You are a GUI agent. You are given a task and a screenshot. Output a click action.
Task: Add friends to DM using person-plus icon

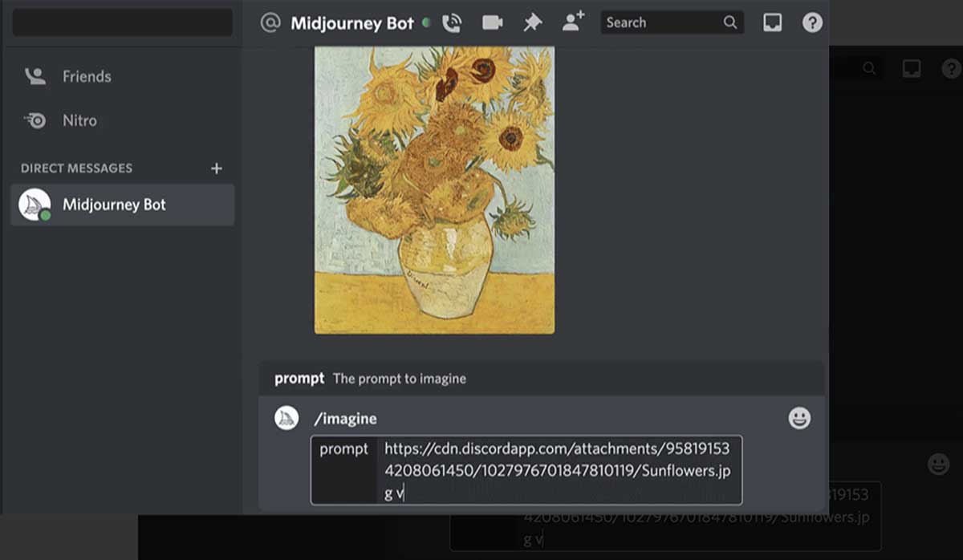573,22
